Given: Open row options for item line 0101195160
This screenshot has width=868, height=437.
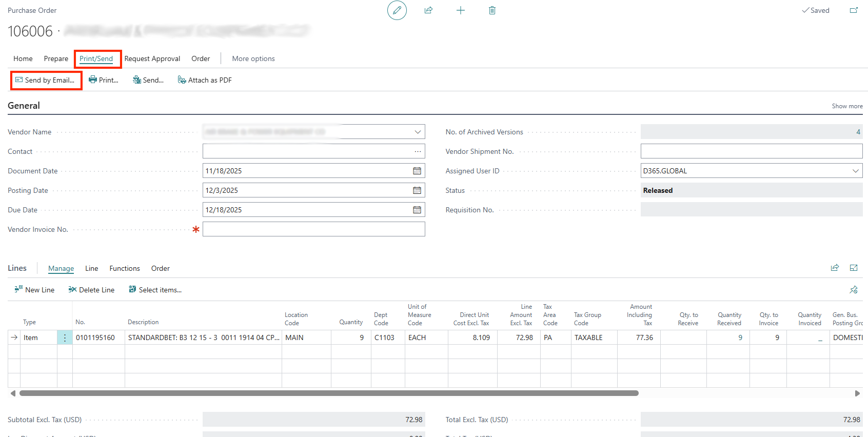Looking at the screenshot, I should (x=65, y=337).
